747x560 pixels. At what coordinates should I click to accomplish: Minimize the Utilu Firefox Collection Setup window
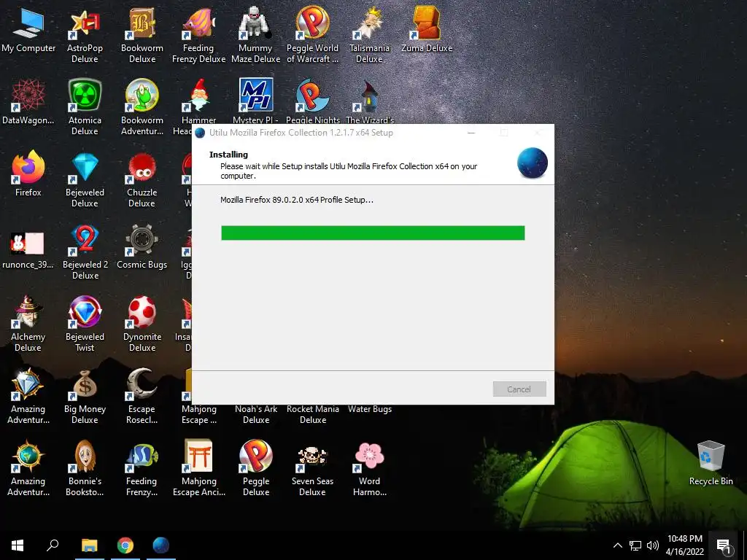click(471, 133)
